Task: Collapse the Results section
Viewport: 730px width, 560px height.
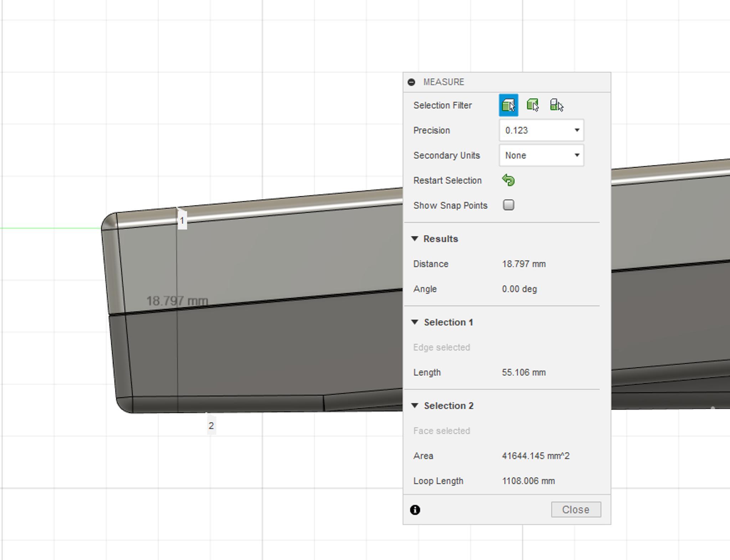Action: [415, 239]
